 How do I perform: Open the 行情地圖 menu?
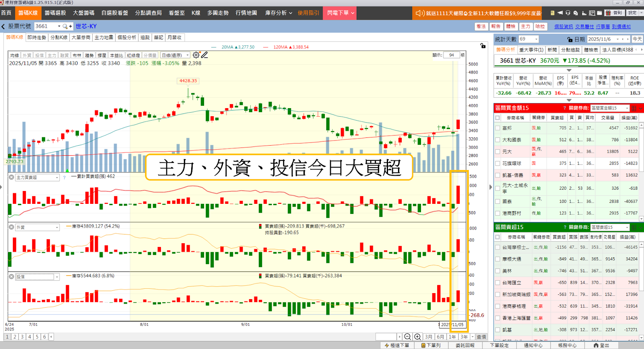coord(246,13)
